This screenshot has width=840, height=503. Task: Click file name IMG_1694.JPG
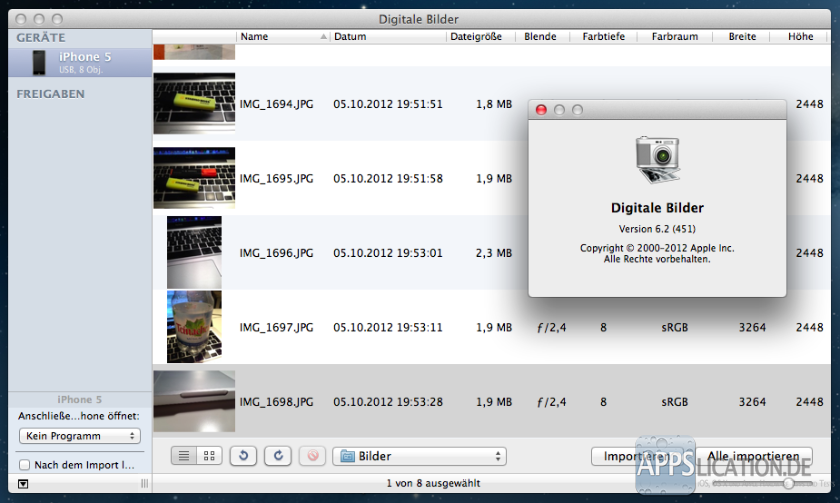click(276, 104)
